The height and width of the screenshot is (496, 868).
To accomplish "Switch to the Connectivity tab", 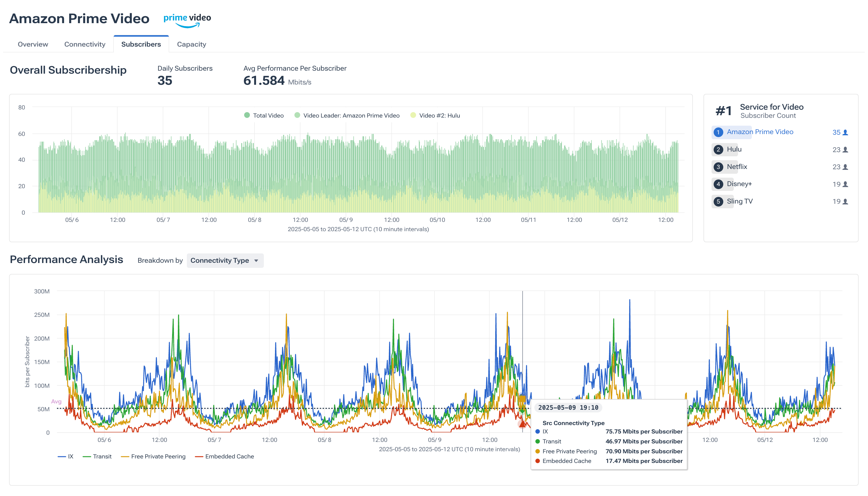I will pyautogui.click(x=85, y=44).
